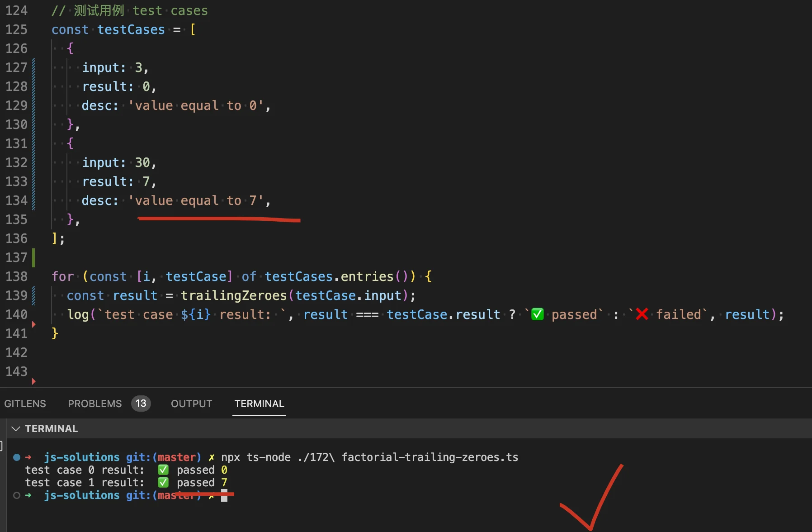Click the npx ts-node command text
812x532 pixels.
pyautogui.click(x=370, y=457)
